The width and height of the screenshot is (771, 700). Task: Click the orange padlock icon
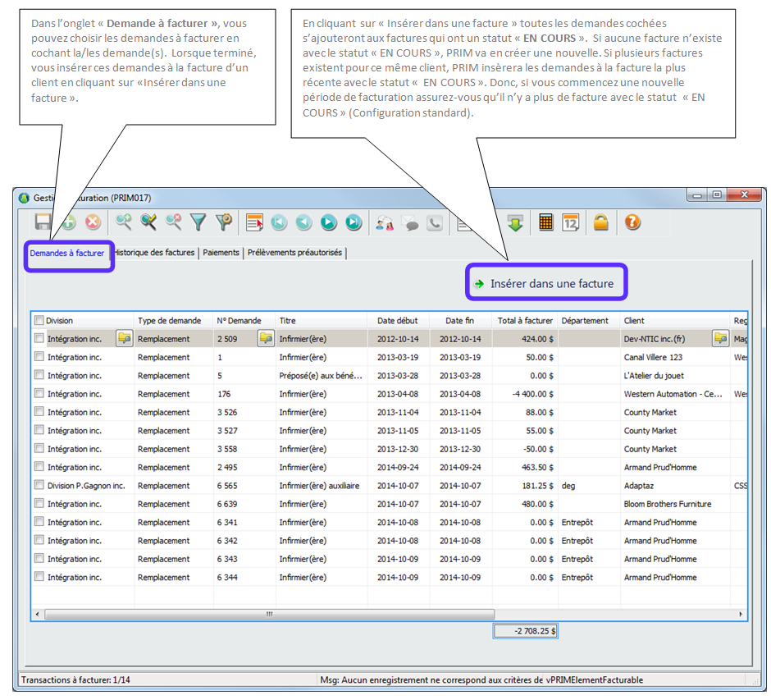click(x=601, y=222)
